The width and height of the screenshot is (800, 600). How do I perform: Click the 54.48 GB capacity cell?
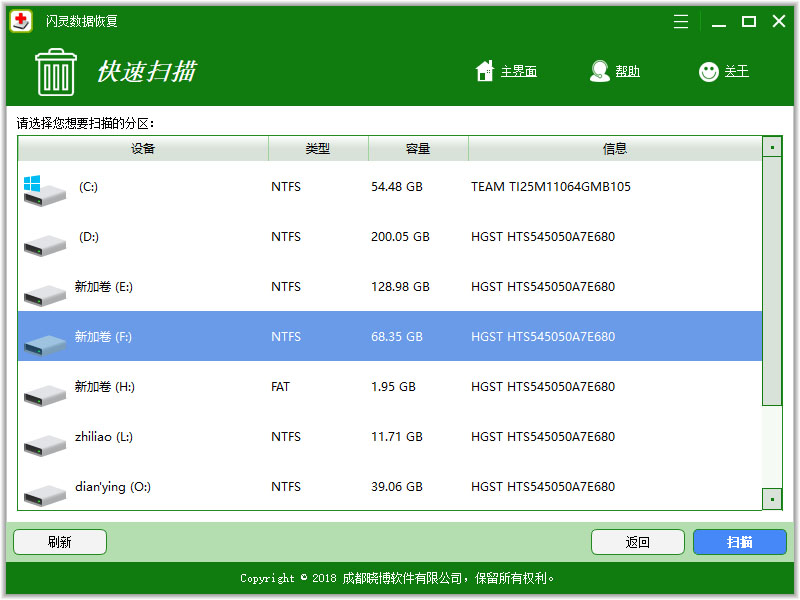pyautogui.click(x=397, y=187)
